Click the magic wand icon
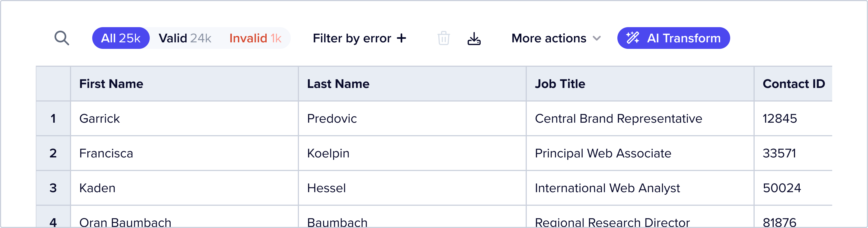Image resolution: width=868 pixels, height=228 pixels. (633, 38)
